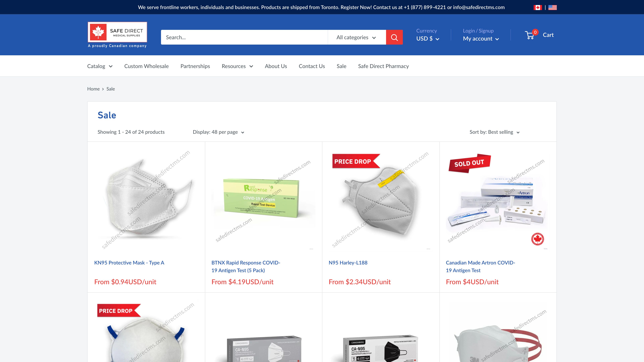The width and height of the screenshot is (644, 362).
Task: Open the shopping cart icon
Action: click(x=530, y=35)
